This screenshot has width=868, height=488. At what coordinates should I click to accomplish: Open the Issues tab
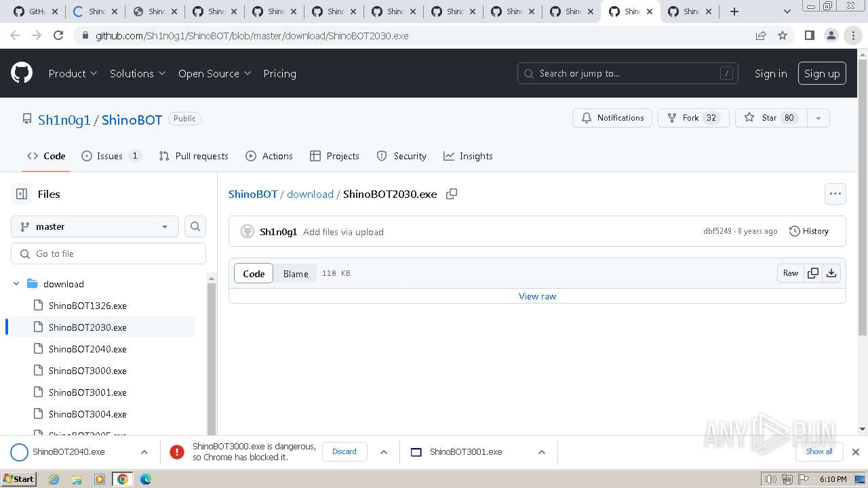111,156
